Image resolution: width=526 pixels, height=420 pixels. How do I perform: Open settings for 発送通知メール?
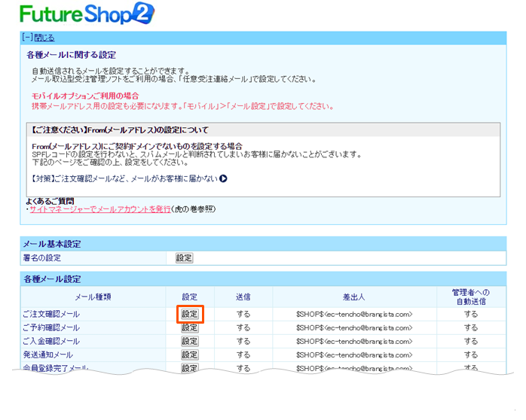click(189, 355)
